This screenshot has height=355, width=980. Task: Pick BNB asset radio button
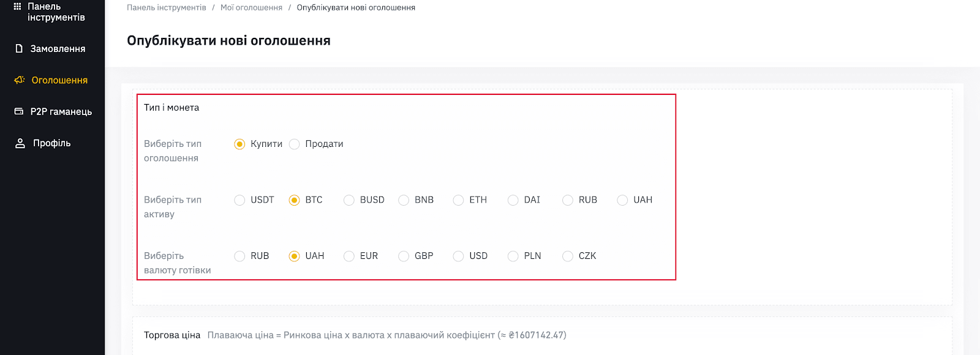(404, 200)
